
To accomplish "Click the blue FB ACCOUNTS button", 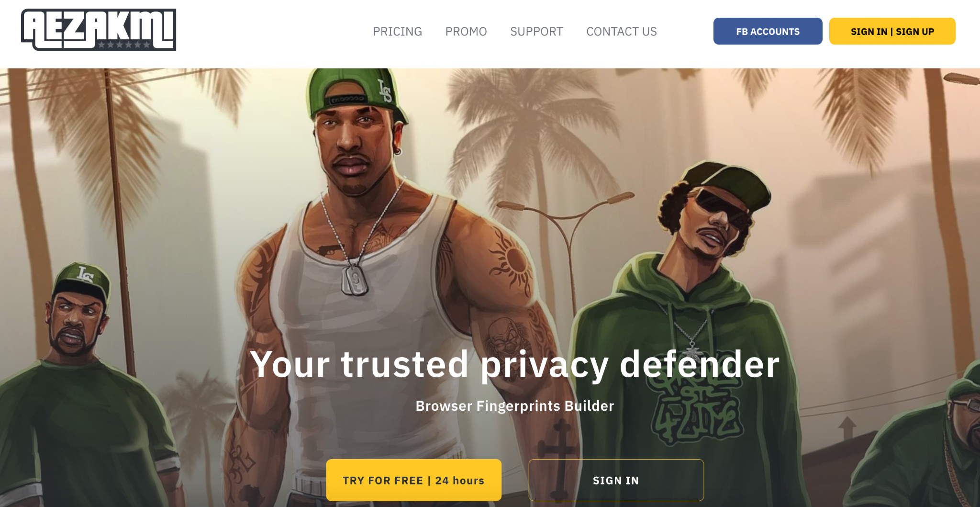I will [768, 31].
